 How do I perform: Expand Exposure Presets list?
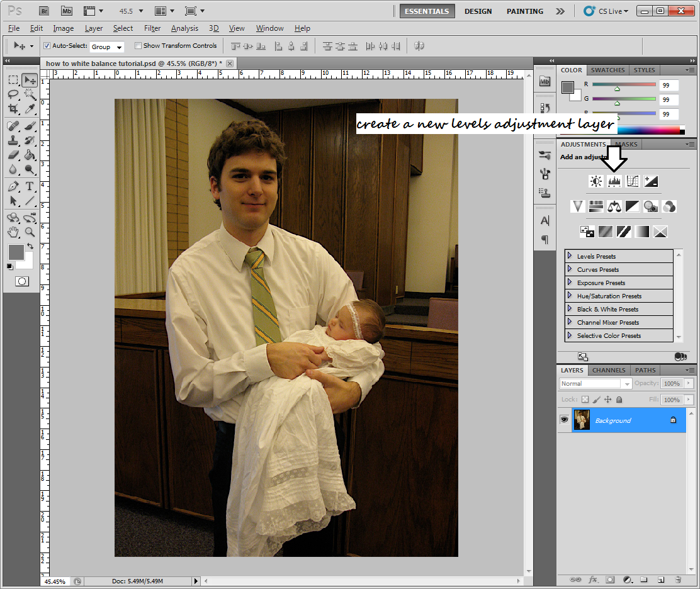(570, 283)
